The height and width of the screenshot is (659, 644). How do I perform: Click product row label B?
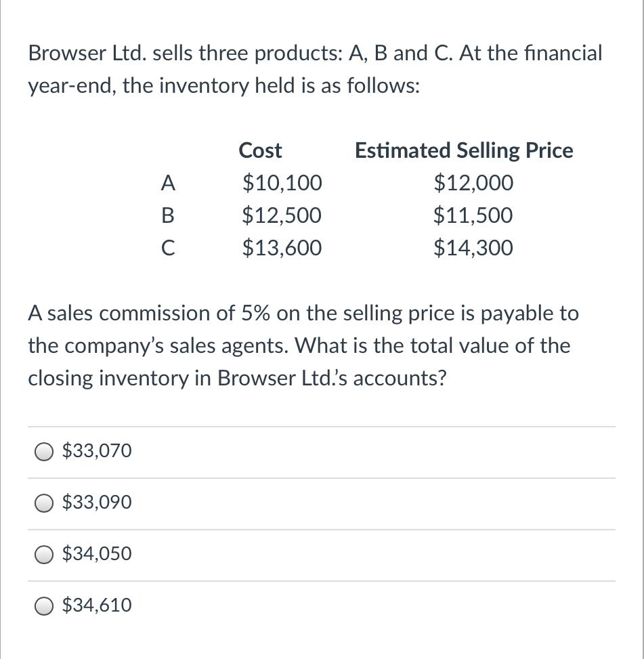168,216
